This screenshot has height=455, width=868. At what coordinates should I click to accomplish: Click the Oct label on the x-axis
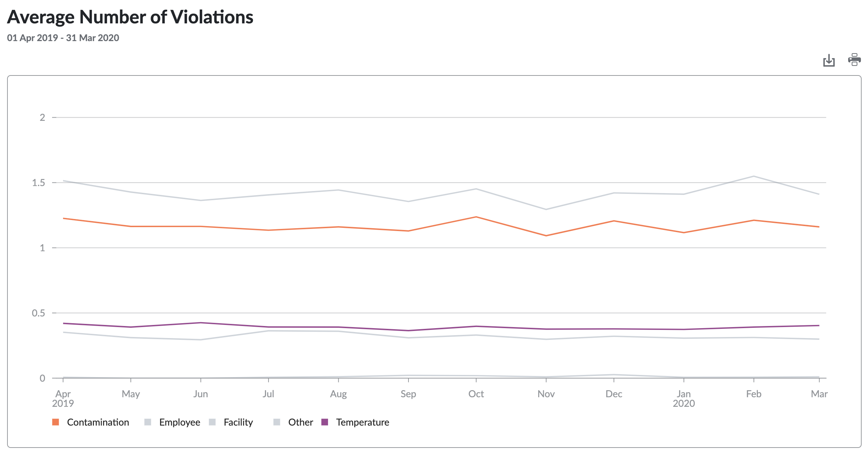tap(476, 394)
